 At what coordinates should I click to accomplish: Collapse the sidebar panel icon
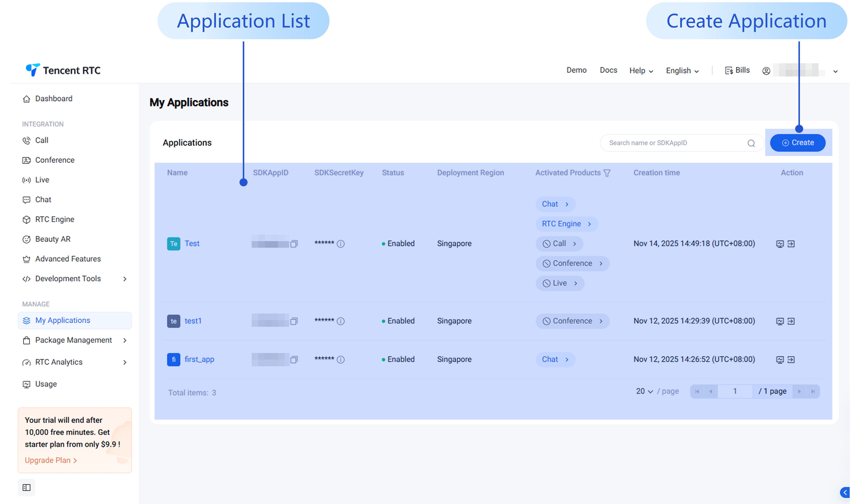26,488
